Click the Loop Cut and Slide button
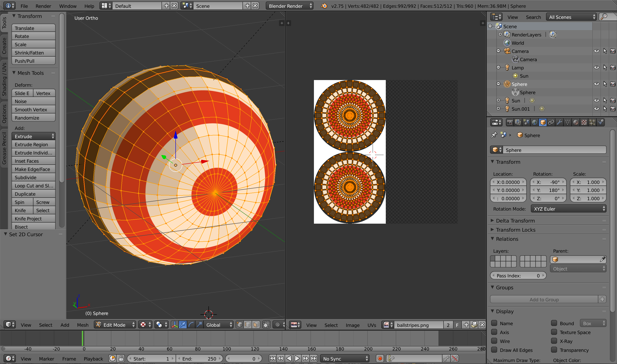 click(33, 186)
